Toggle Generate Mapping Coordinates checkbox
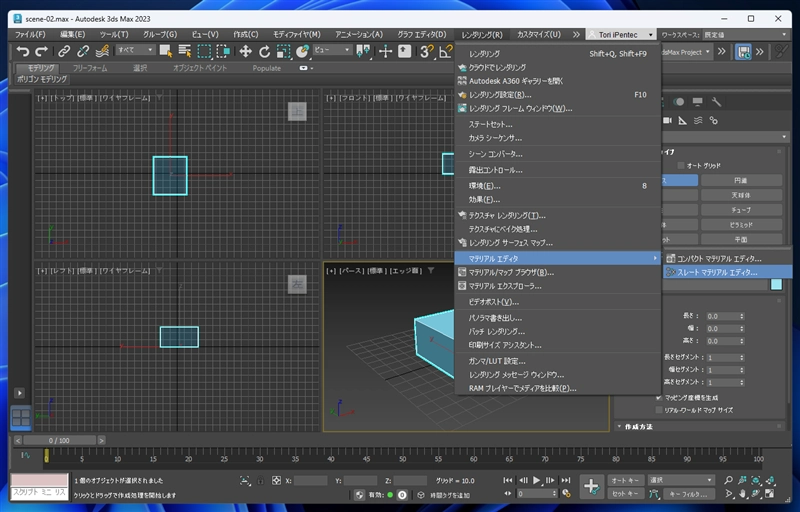 coord(659,397)
